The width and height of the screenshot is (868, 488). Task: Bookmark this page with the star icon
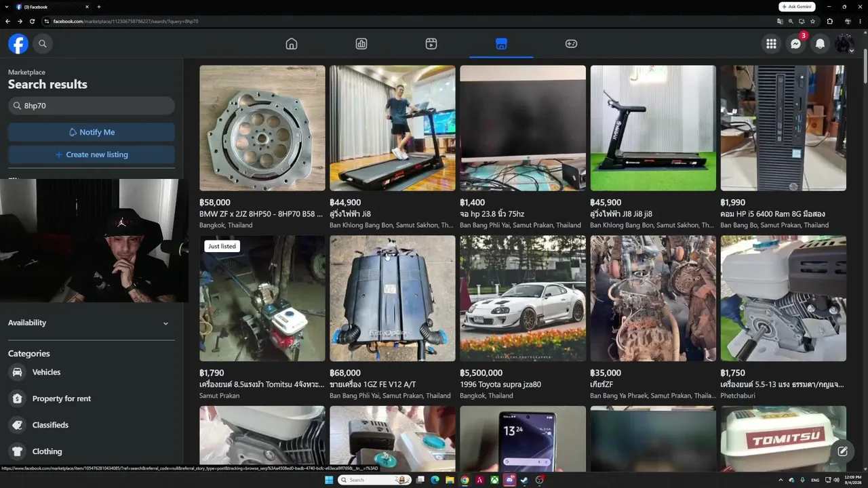pyautogui.click(x=812, y=21)
